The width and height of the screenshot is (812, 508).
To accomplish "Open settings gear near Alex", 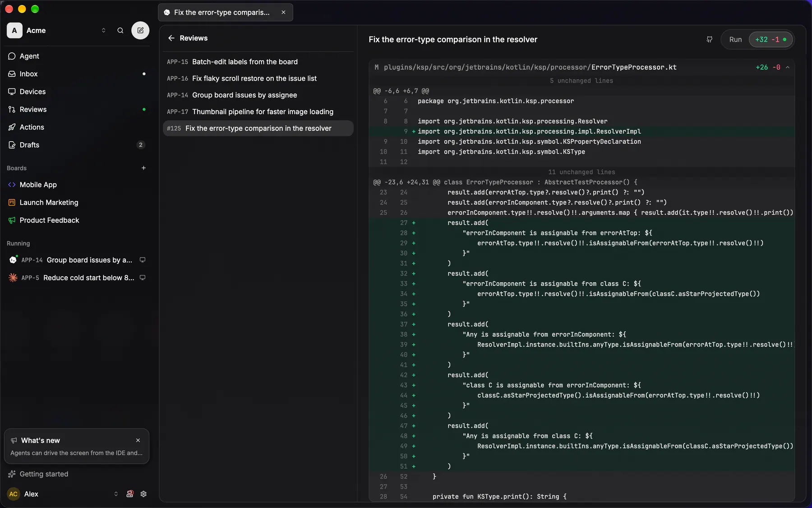I will 143,494.
